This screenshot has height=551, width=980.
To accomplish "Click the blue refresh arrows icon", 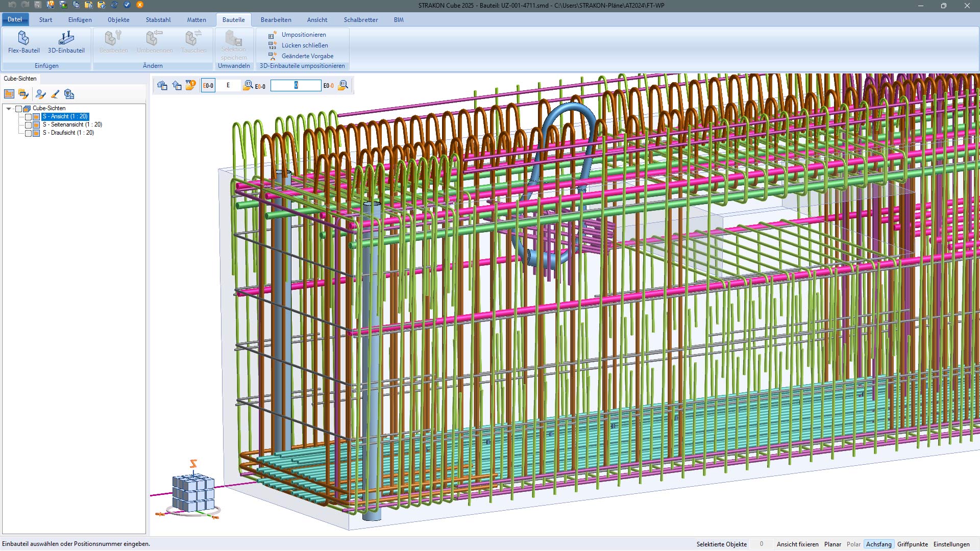I will pos(114,5).
